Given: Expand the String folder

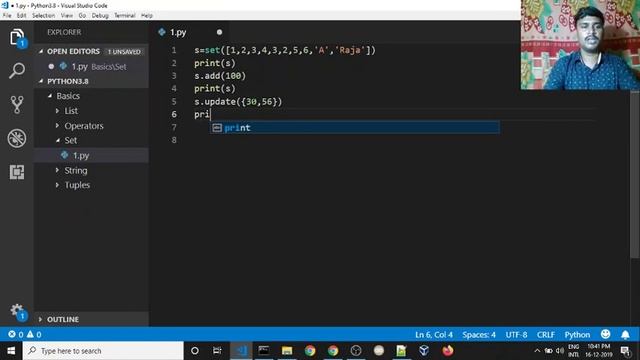Looking at the screenshot, I should [57, 170].
